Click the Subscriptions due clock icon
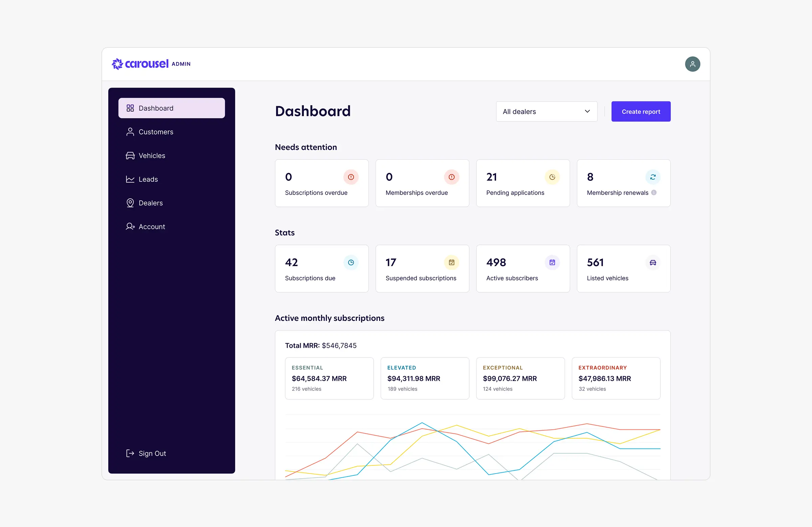812x527 pixels. coord(351,262)
